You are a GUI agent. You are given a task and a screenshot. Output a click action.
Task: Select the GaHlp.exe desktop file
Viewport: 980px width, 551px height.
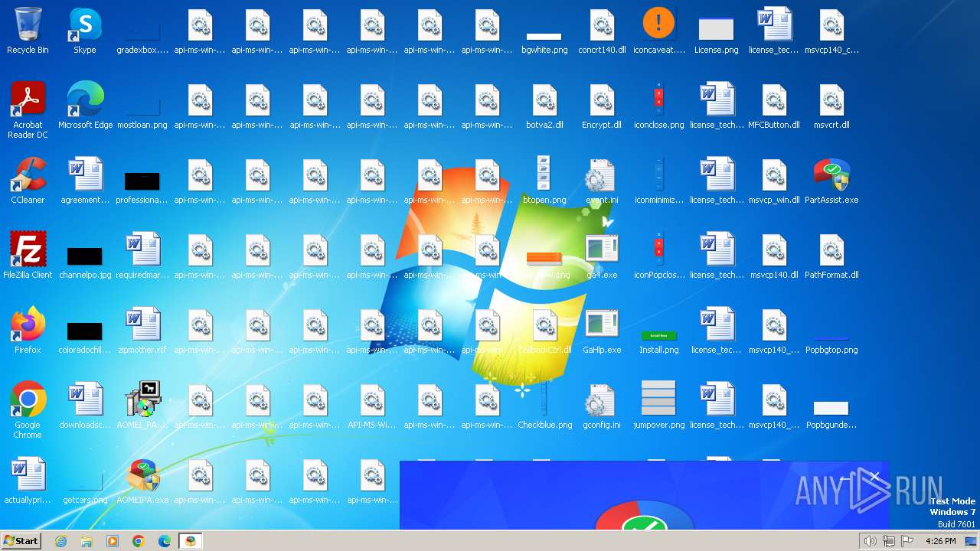click(x=602, y=331)
